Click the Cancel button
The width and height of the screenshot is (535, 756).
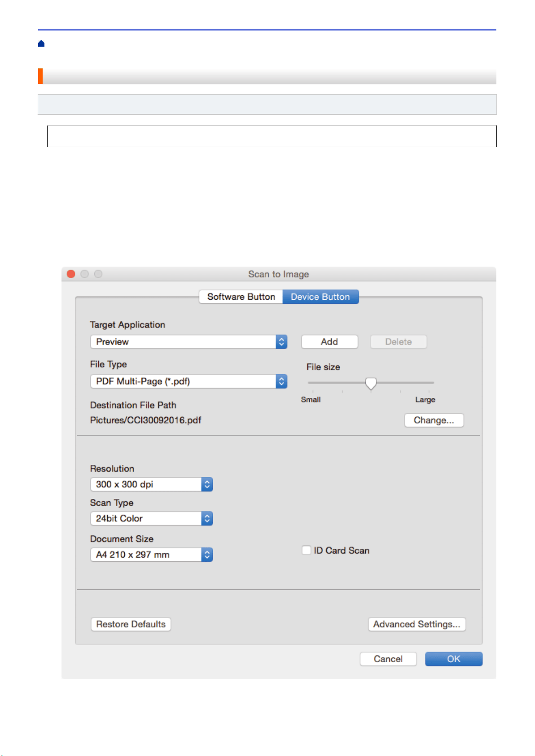388,659
